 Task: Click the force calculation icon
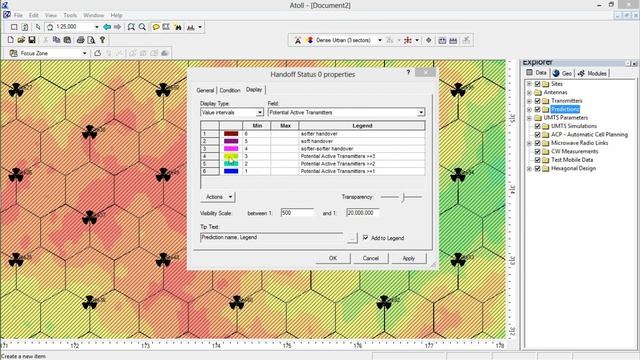tap(453, 40)
